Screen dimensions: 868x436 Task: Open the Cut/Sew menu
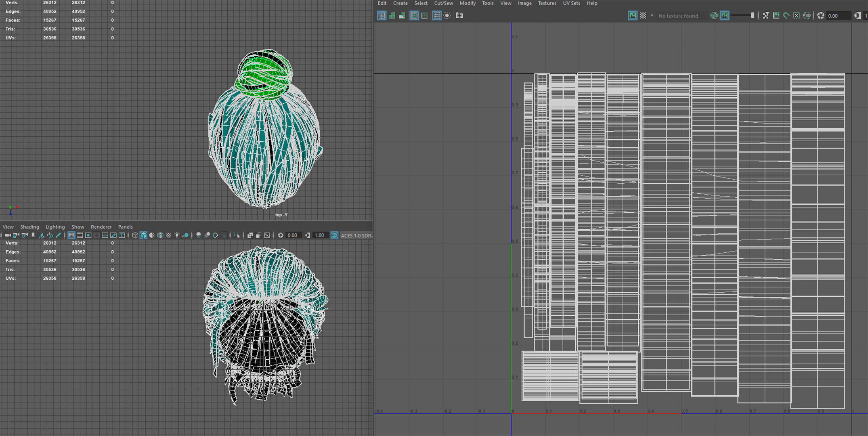pyautogui.click(x=443, y=3)
